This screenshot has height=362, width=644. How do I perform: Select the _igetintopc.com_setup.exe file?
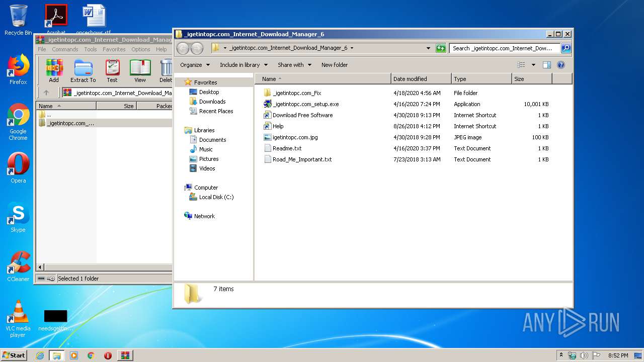point(301,104)
